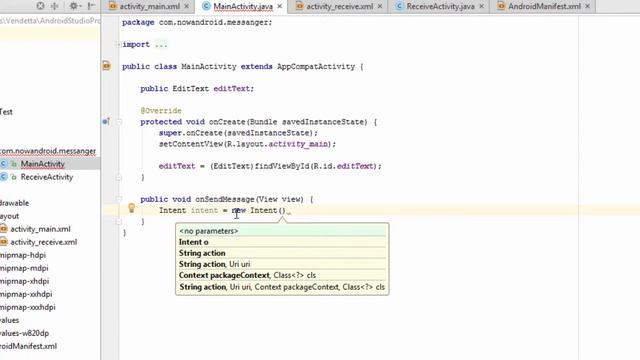The image size is (640, 360).
Task: Select activity_main.xml in project tree
Action: click(x=40, y=229)
